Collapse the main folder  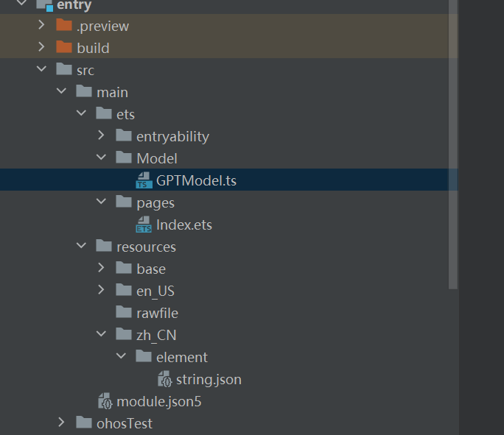(61, 91)
